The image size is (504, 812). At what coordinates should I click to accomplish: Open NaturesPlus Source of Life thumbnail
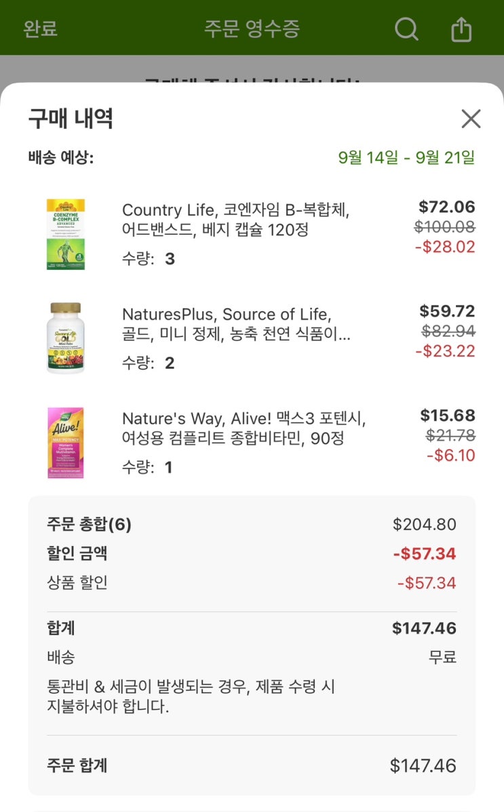(66, 338)
